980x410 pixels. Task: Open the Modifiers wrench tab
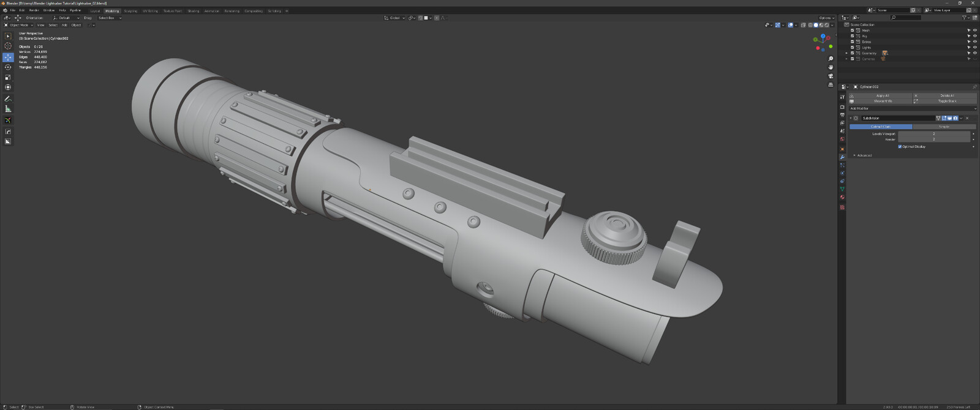[x=842, y=157]
